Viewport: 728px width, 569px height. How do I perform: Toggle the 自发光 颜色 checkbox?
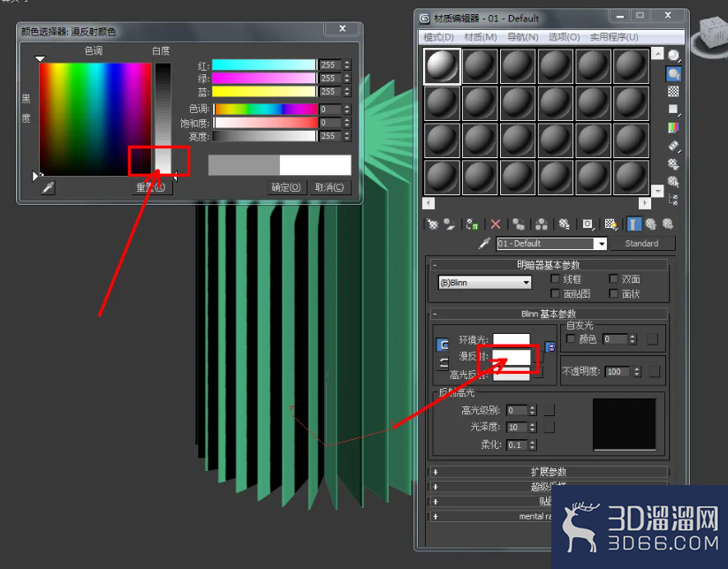point(571,338)
